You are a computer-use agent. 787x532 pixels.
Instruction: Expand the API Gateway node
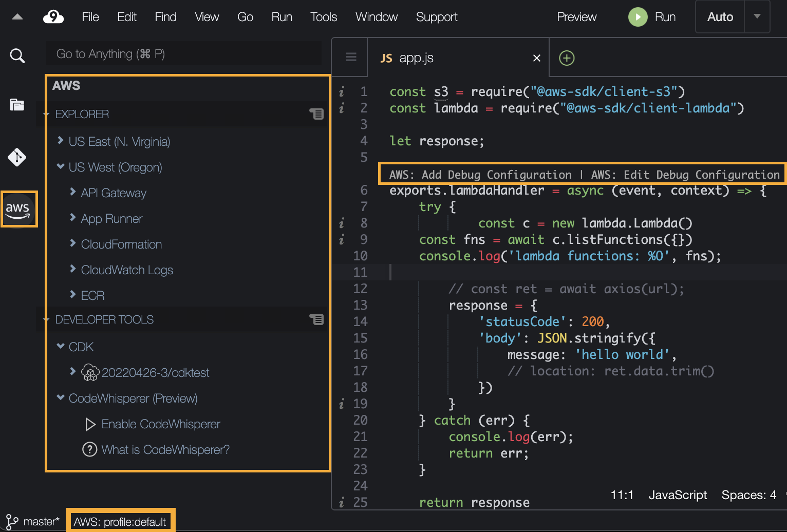point(73,192)
